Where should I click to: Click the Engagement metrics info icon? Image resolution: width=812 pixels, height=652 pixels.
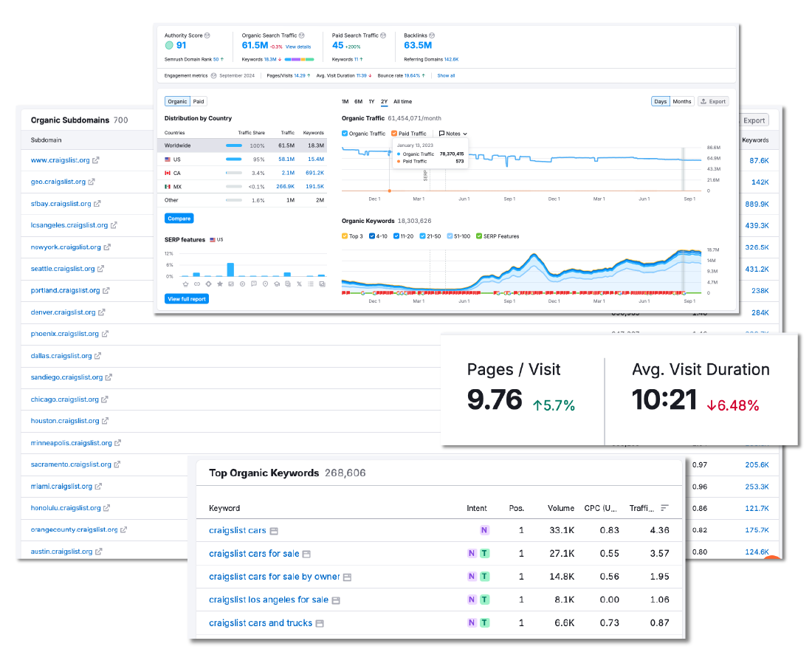213,75
